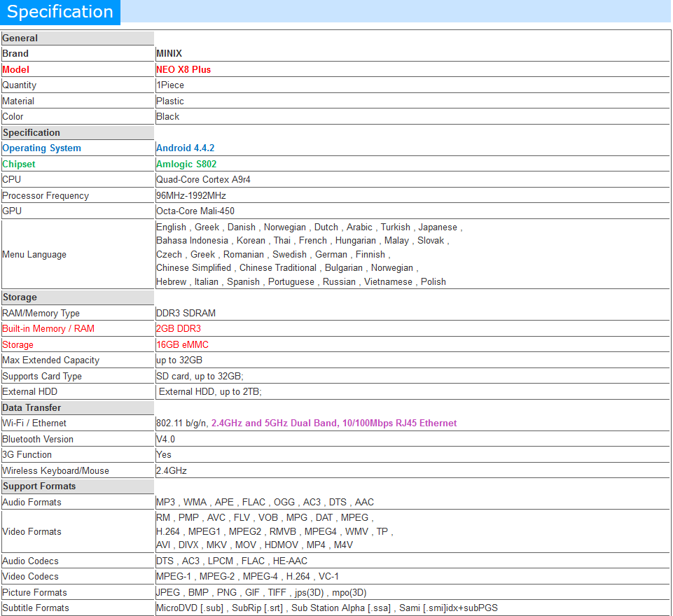The image size is (673, 616).
Task: Click the language line starting with Czech
Action: [x=273, y=255]
